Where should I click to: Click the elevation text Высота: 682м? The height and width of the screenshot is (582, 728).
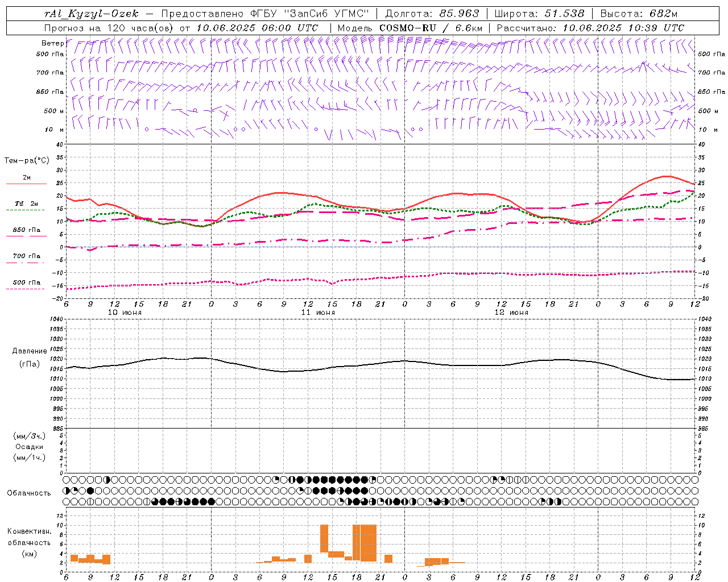pyautogui.click(x=639, y=14)
